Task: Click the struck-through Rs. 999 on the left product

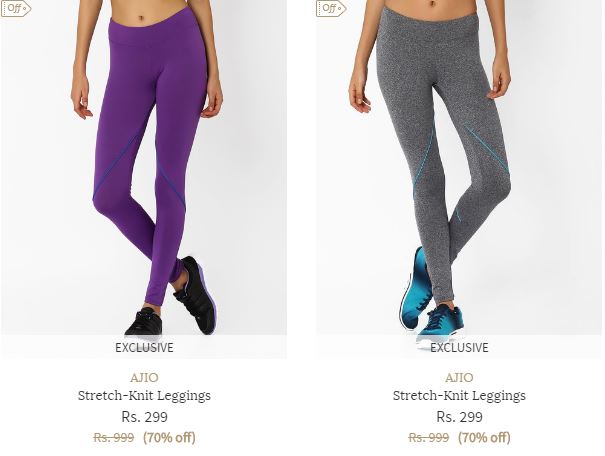Action: click(x=114, y=437)
